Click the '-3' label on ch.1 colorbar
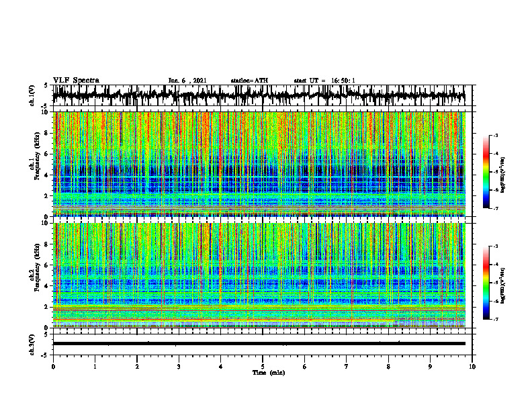This screenshot has width=532, height=411. click(x=496, y=136)
